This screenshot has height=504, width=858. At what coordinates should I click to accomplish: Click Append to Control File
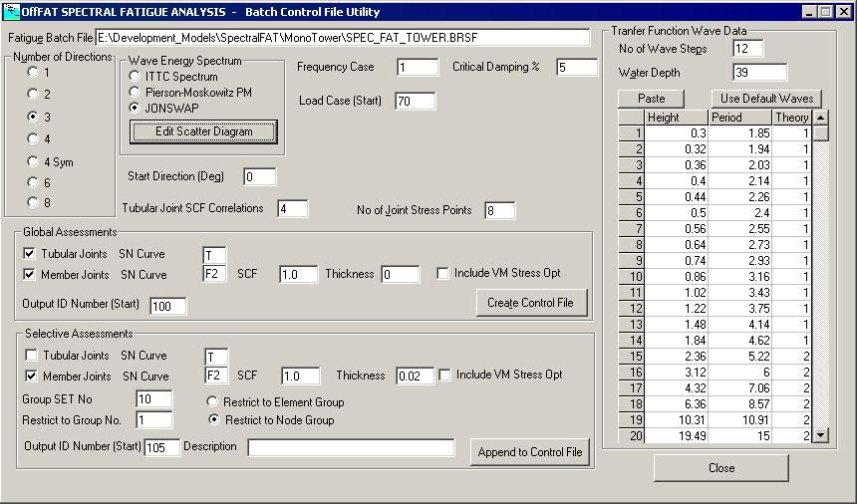click(x=529, y=452)
